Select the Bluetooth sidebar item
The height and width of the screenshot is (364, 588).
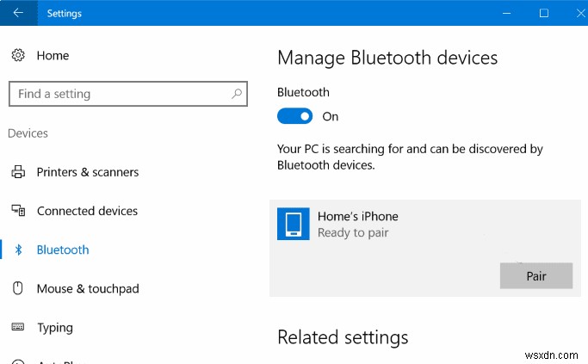coord(63,250)
